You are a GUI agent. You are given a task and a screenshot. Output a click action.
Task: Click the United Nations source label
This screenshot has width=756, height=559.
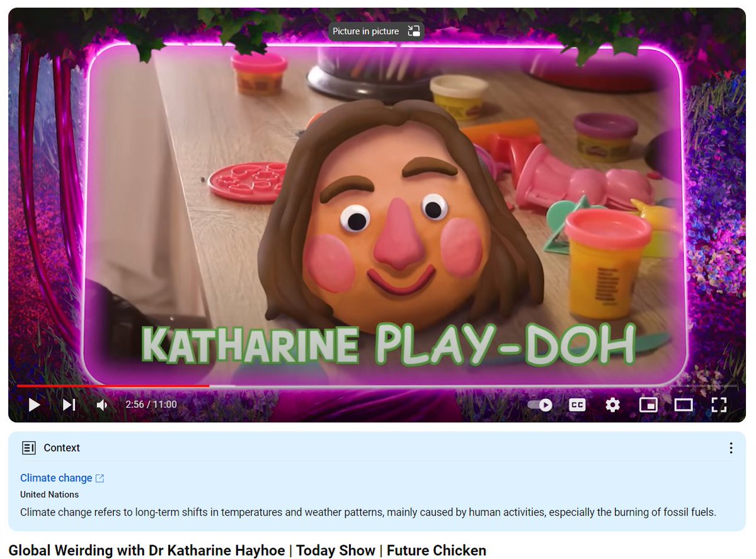(49, 495)
